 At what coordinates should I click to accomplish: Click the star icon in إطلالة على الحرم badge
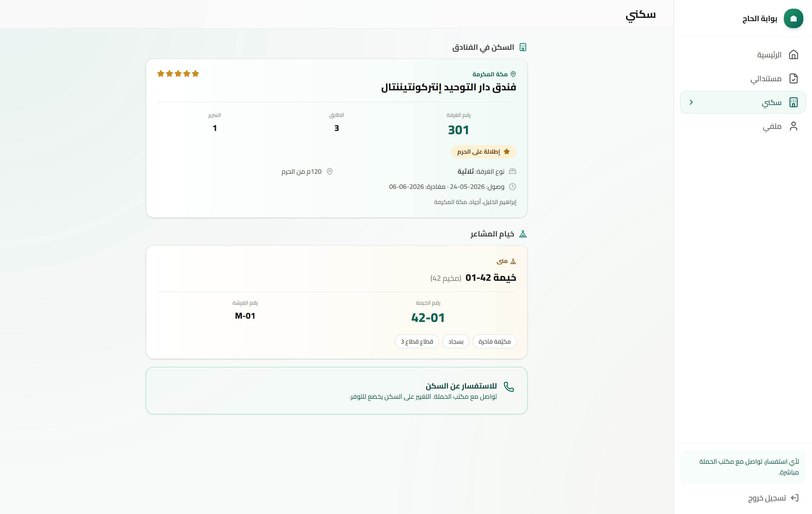506,152
